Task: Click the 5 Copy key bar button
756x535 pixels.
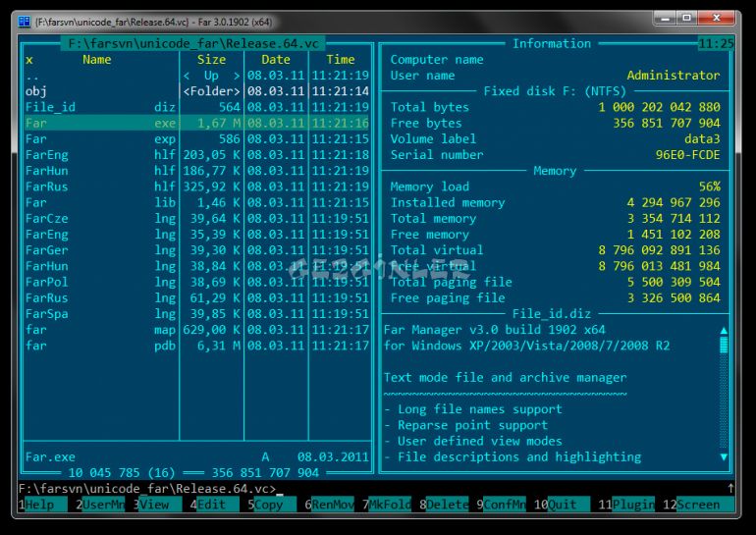Action: pyautogui.click(x=269, y=505)
